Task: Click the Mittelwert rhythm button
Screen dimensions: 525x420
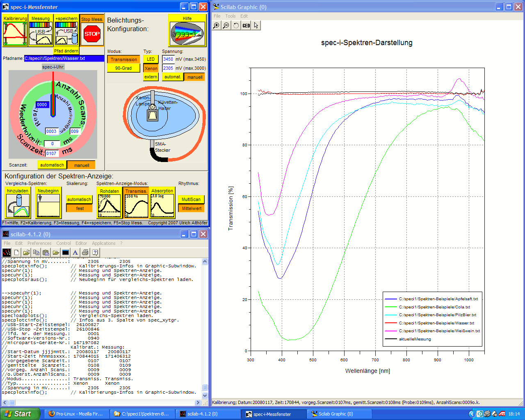Action: (192, 208)
